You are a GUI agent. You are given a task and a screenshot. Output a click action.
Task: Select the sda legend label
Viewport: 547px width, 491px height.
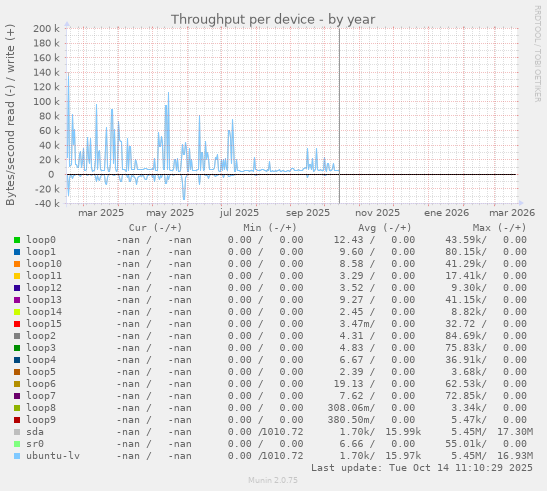(x=35, y=432)
